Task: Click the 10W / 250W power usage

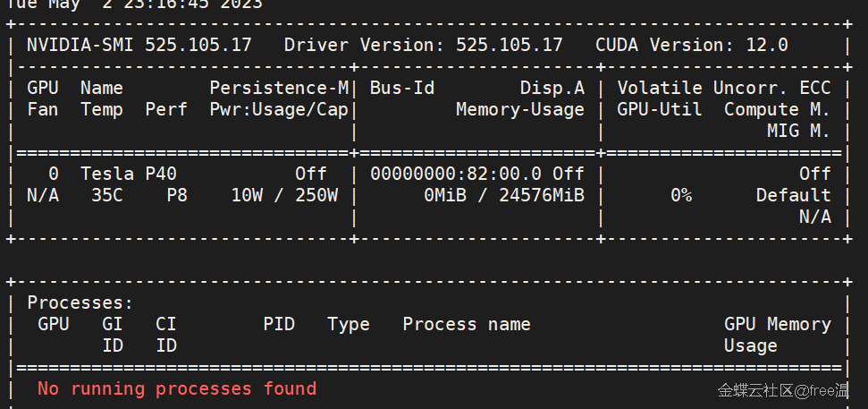Action: click(284, 195)
